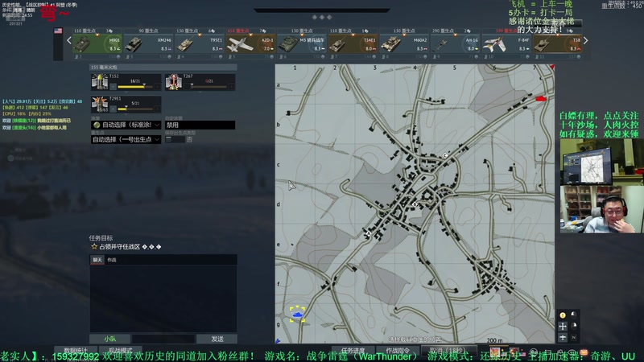The image size is (644, 362).
Task: Pick the M60A2 tank slot
Action: coord(404,44)
